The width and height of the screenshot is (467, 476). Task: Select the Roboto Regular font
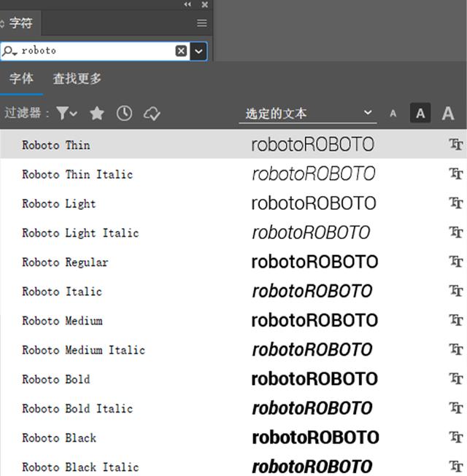pyautogui.click(x=233, y=262)
